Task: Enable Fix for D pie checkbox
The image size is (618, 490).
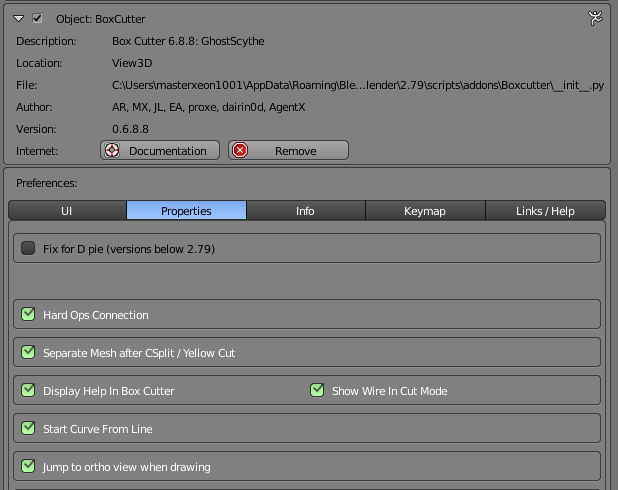Action: (x=28, y=248)
